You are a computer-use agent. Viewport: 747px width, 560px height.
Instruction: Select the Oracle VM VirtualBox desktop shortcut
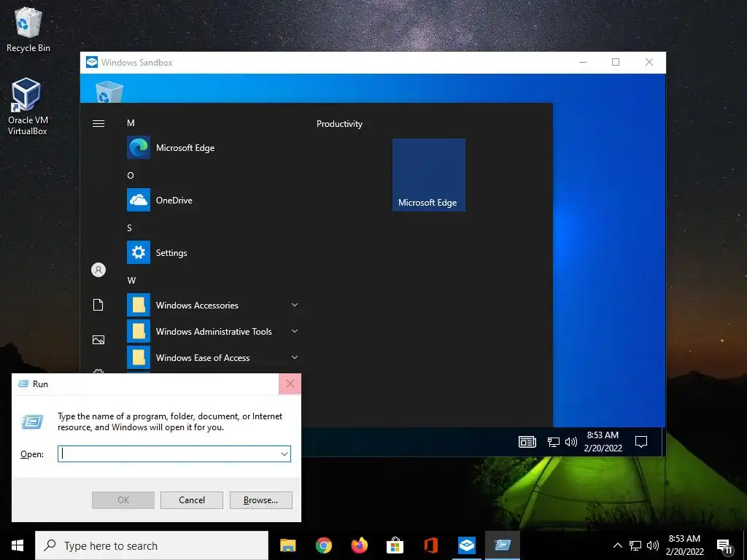point(27,106)
